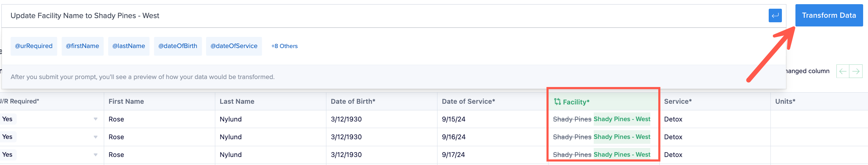Open U/R Required dropdown for 9/16/24 row
868x165 pixels.
(x=95, y=137)
